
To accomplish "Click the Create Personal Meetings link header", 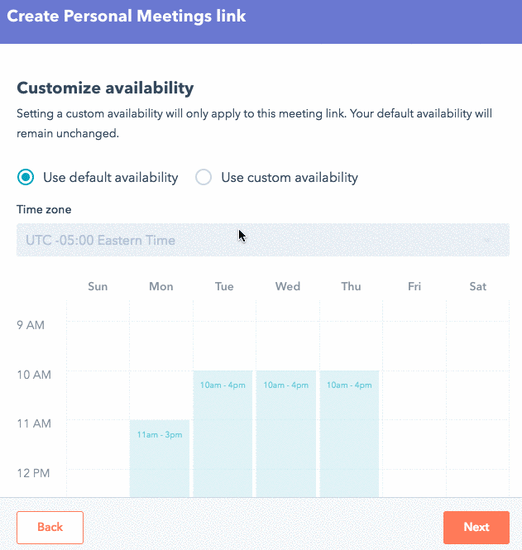I will tap(126, 16).
